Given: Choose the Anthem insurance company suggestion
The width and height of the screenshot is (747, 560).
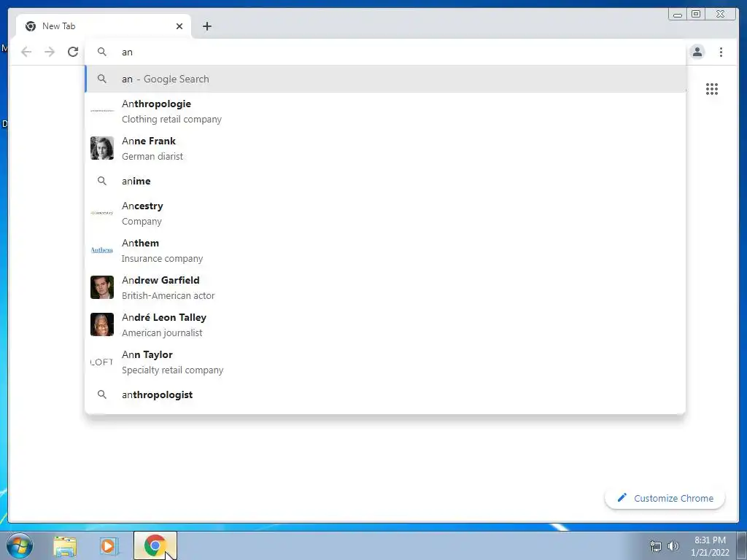Looking at the screenshot, I should pyautogui.click(x=385, y=251).
